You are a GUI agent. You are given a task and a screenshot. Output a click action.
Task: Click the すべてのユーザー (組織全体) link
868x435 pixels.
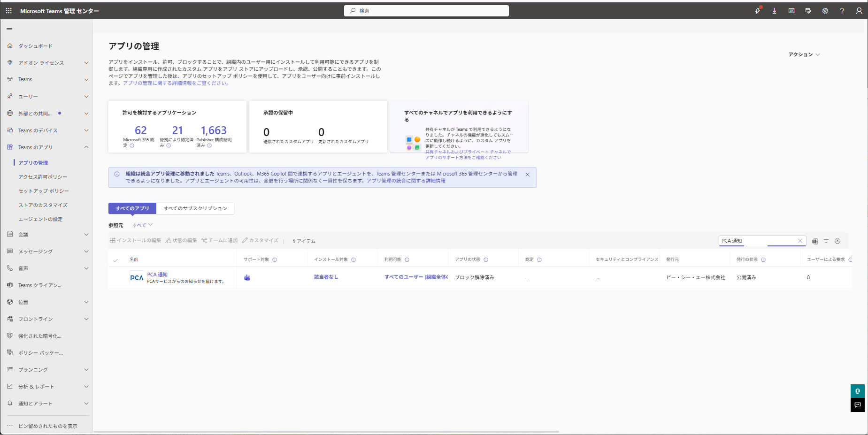click(416, 277)
